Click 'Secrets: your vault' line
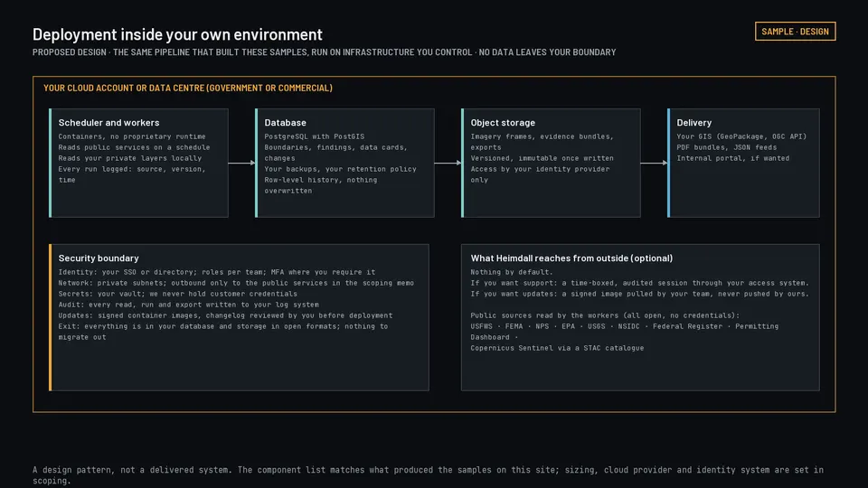Viewport: 868px width, 488px height. 178,294
